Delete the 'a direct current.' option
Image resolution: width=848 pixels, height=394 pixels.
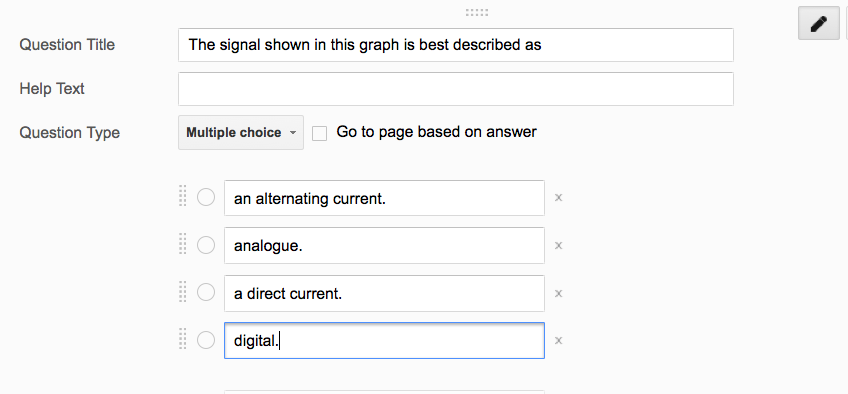[x=559, y=293]
